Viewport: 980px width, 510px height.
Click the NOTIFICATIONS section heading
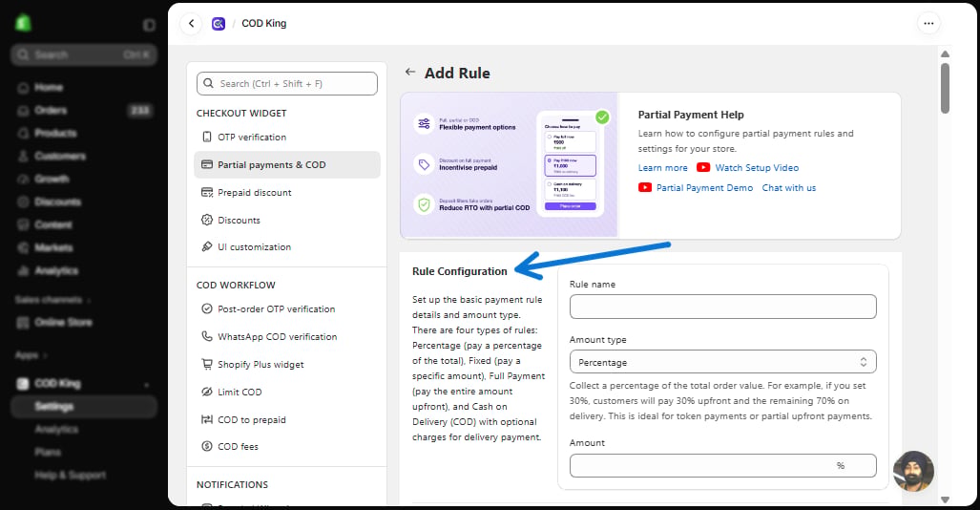(x=232, y=484)
